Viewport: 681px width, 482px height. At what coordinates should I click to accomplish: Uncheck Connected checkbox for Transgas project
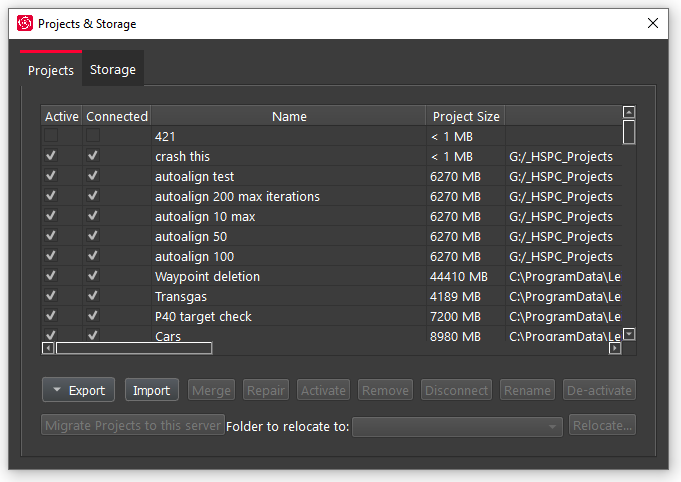(x=93, y=296)
